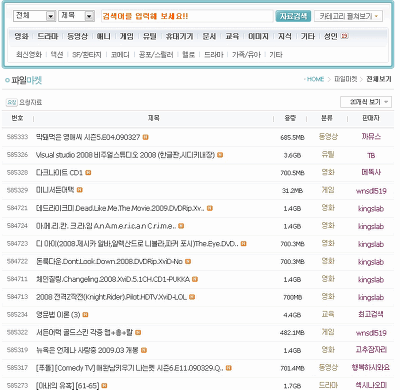This screenshot has width=400, height=390.
Task: Go to HOME breadcrumb link
Action: click(315, 79)
